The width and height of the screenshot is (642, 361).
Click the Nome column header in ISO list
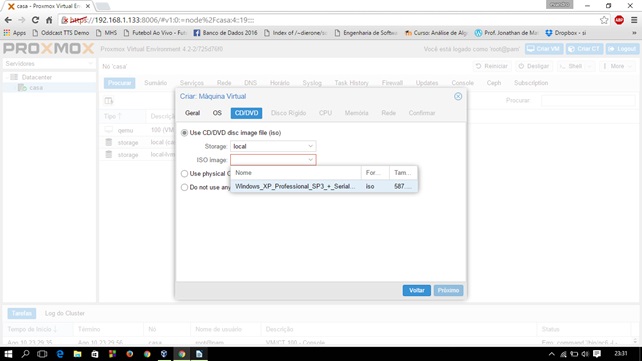click(296, 173)
